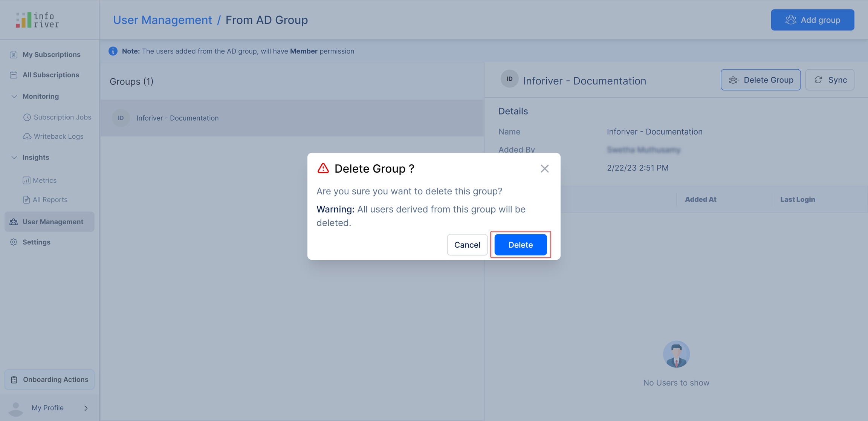Click the My Subscriptions sidebar icon
This screenshot has height=421, width=868.
tap(14, 55)
